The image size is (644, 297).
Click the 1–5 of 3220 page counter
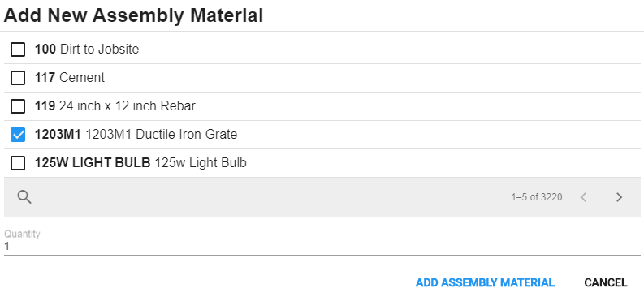coord(536,197)
